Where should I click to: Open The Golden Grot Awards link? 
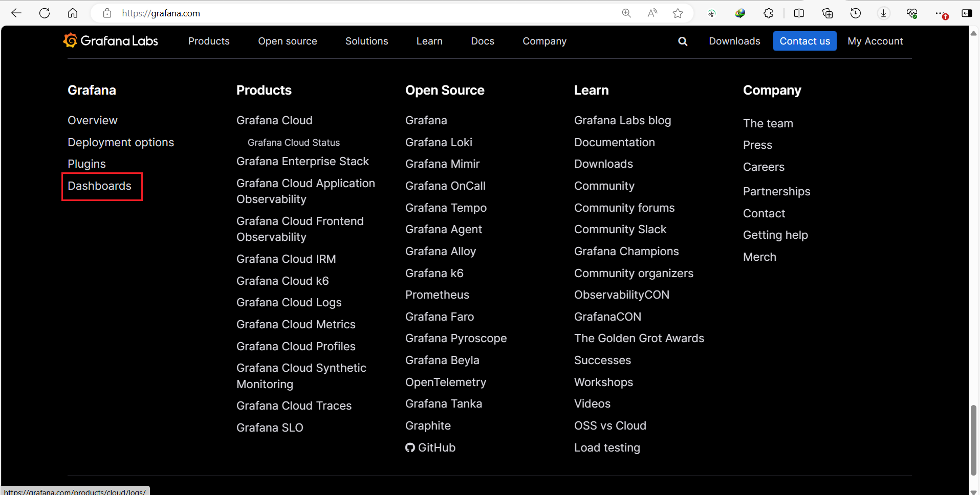[639, 338]
